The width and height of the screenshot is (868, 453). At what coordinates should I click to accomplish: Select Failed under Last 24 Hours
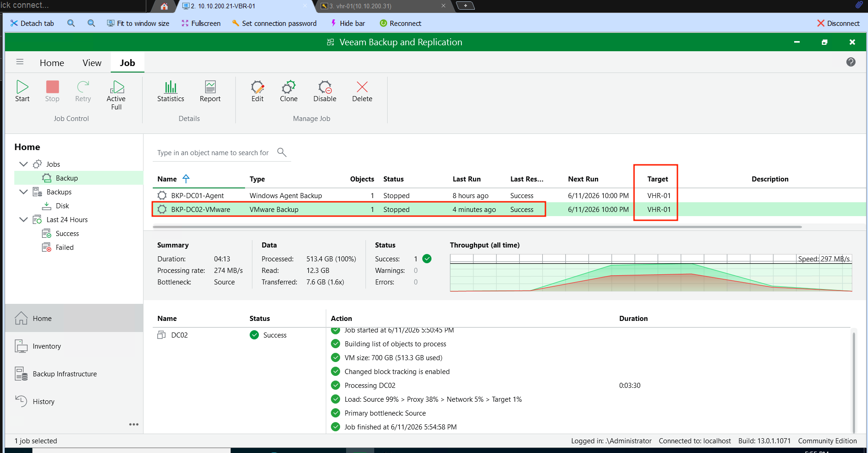pyautogui.click(x=65, y=247)
